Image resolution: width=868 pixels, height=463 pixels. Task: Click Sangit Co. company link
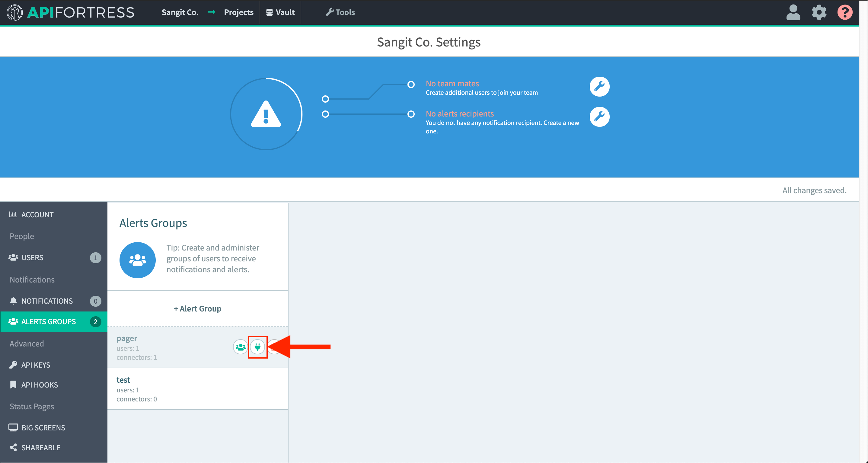[x=180, y=12]
